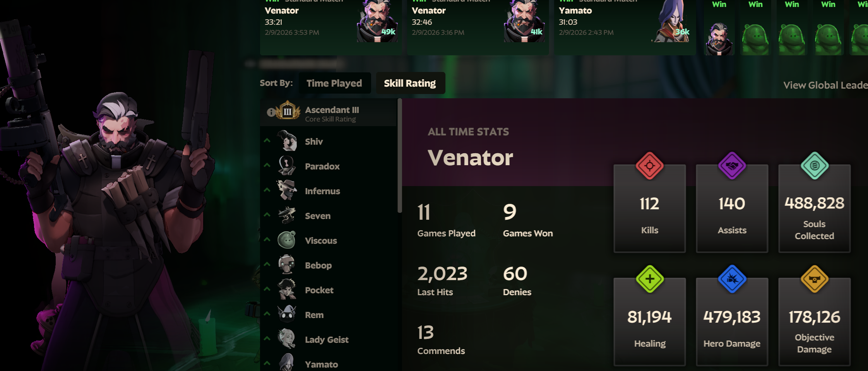This screenshot has height=371, width=868.
Task: Click the Viscous hero portrait
Action: 287,240
